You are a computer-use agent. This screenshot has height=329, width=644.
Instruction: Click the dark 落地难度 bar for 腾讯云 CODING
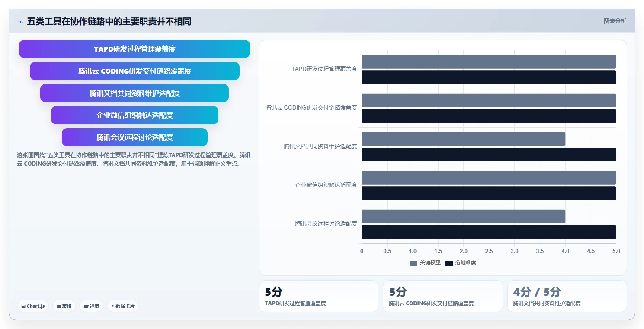489,116
